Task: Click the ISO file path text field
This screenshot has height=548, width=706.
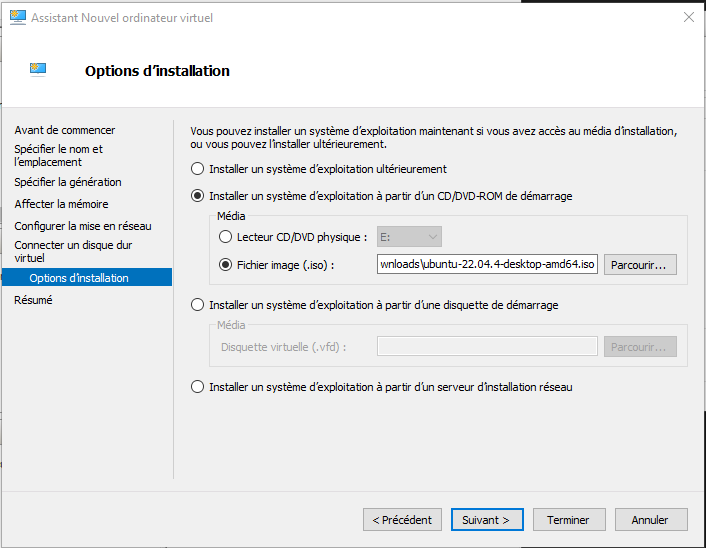Action: click(x=487, y=265)
